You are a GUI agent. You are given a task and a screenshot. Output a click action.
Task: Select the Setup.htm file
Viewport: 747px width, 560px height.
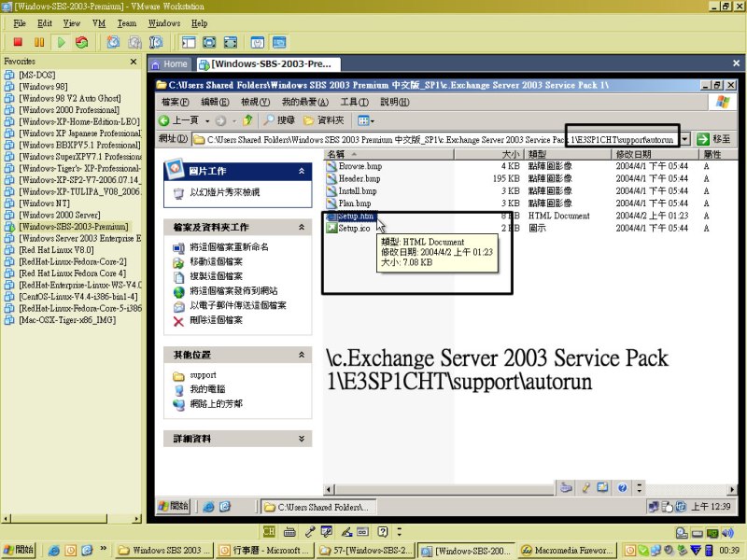(x=350, y=217)
